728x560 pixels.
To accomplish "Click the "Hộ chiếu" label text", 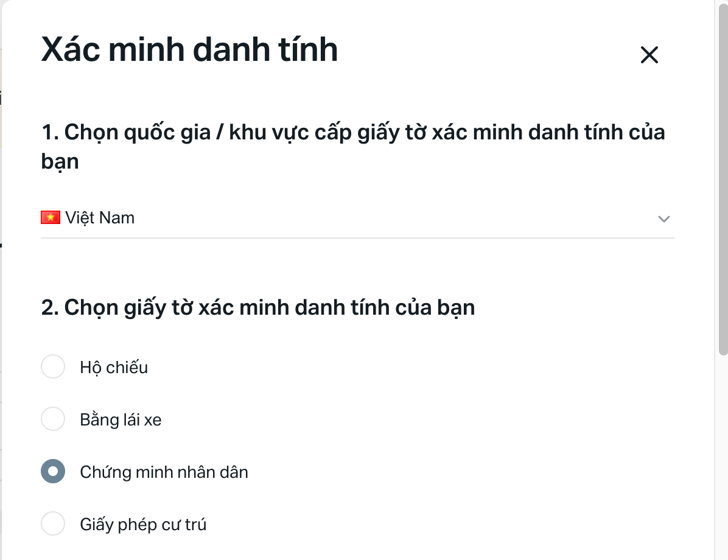I will [114, 368].
